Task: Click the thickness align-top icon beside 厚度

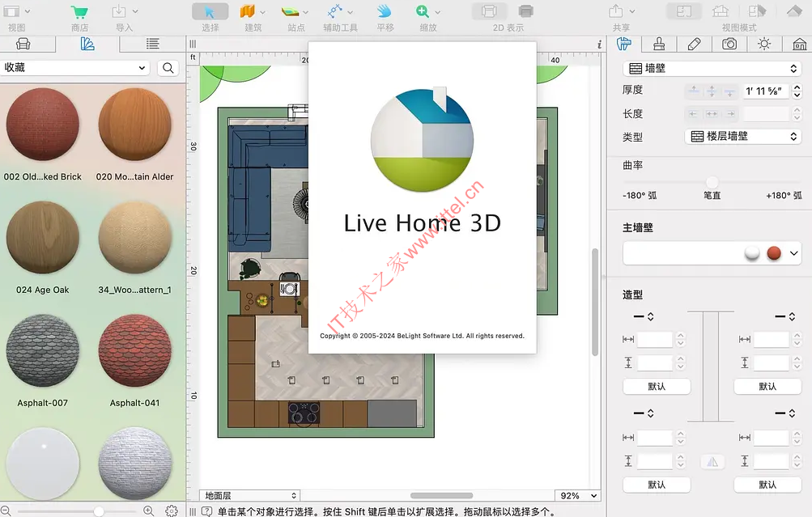Action: pyautogui.click(x=694, y=91)
